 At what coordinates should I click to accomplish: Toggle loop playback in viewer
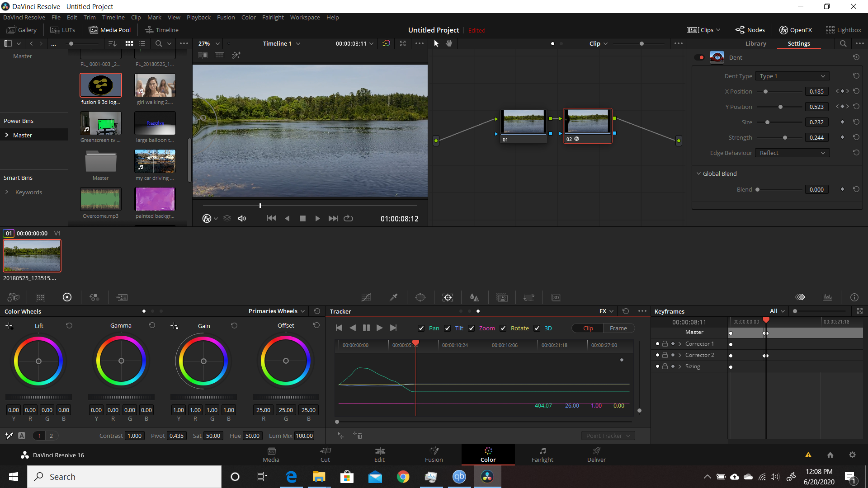click(348, 218)
